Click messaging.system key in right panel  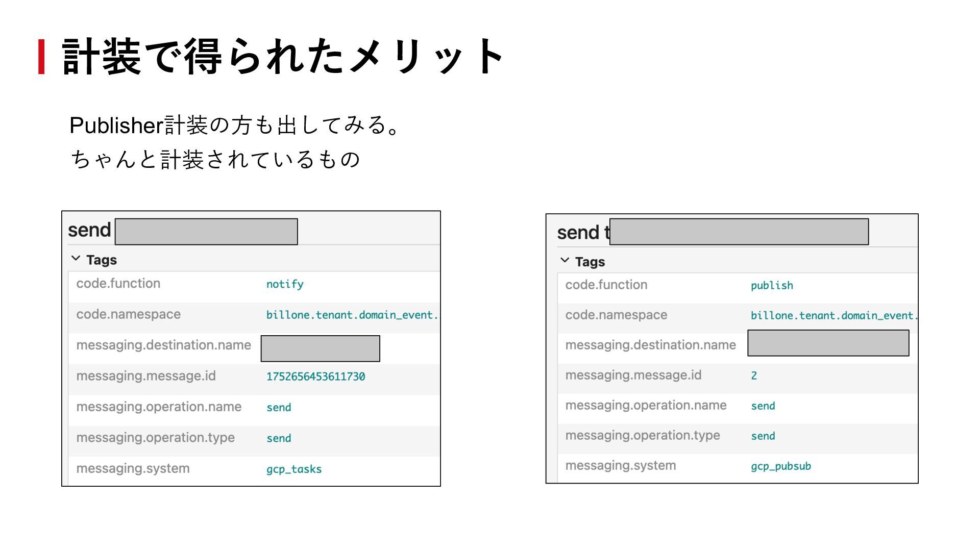tap(621, 465)
